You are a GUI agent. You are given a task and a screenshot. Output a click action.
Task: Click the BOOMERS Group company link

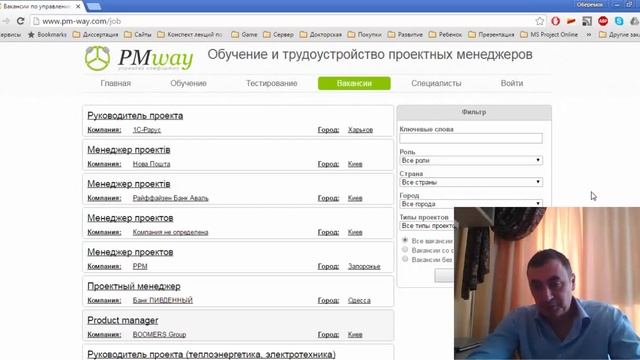coord(159,334)
